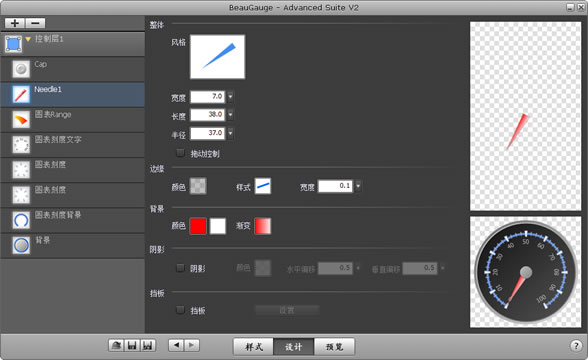Image resolution: width=588 pixels, height=360 pixels.
Task: Click the needle 风格 style preview button
Action: 218,57
